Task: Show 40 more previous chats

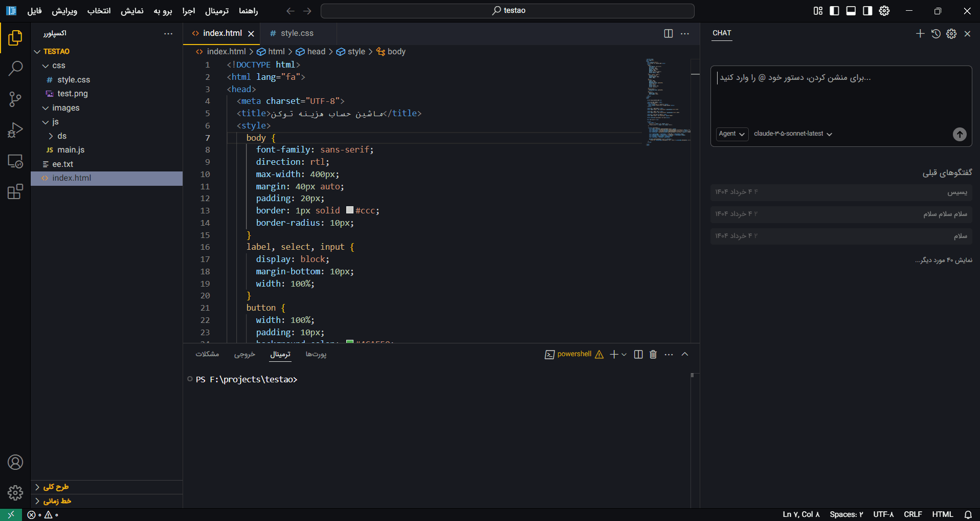Action: tap(944, 260)
